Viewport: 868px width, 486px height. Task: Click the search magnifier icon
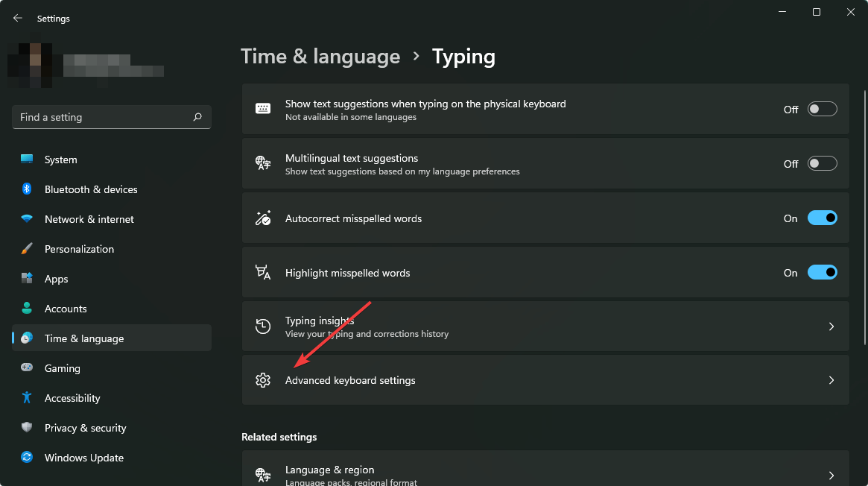click(197, 117)
